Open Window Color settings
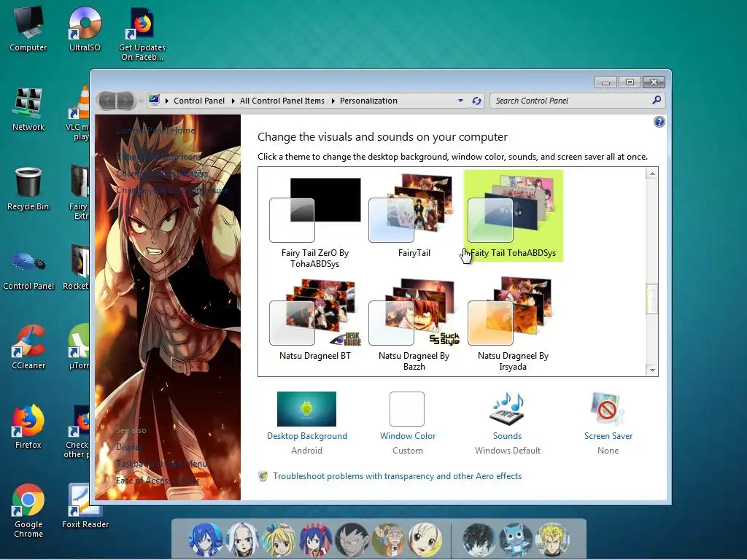The height and width of the screenshot is (560, 747). [x=407, y=423]
